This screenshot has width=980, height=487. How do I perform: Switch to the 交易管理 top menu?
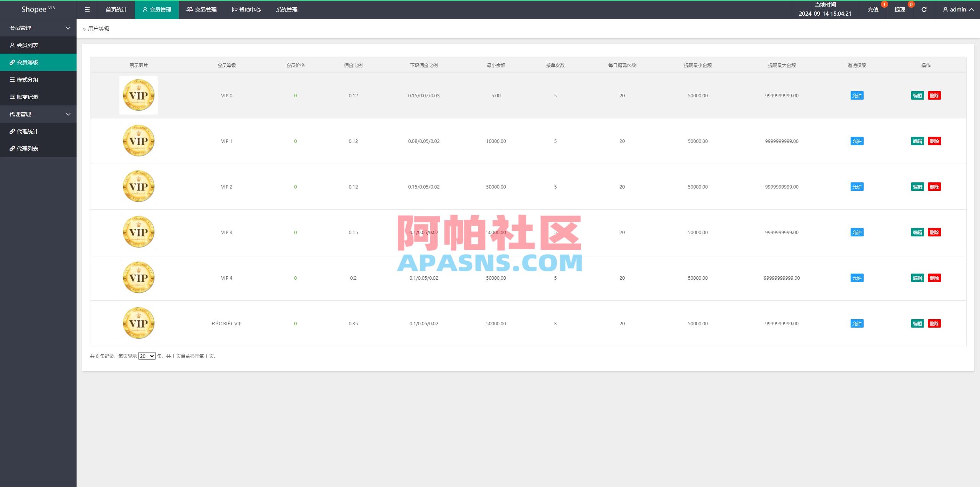pos(202,9)
